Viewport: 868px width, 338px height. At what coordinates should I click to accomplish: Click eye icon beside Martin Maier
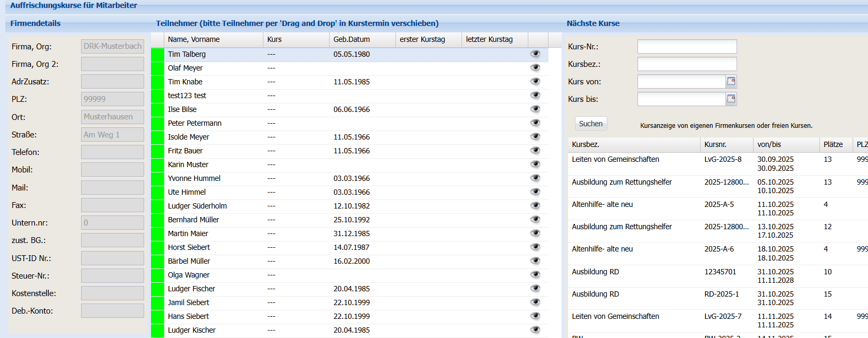pyautogui.click(x=535, y=233)
